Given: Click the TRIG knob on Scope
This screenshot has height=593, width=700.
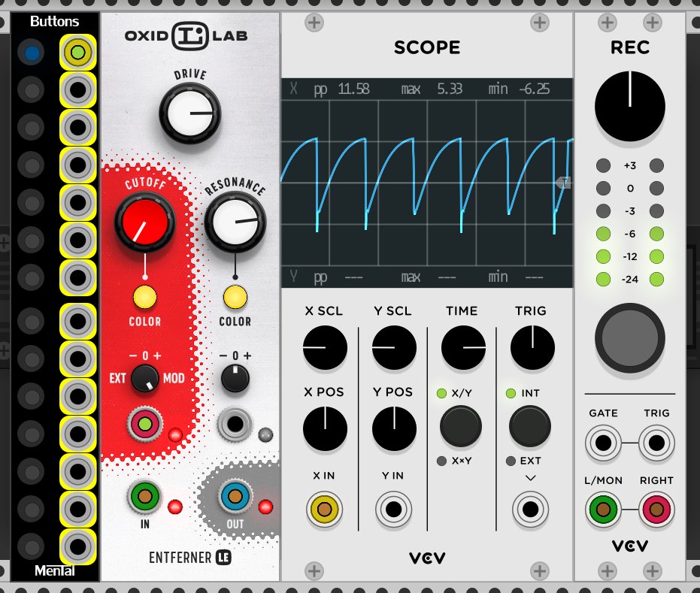Looking at the screenshot, I should pyautogui.click(x=532, y=347).
